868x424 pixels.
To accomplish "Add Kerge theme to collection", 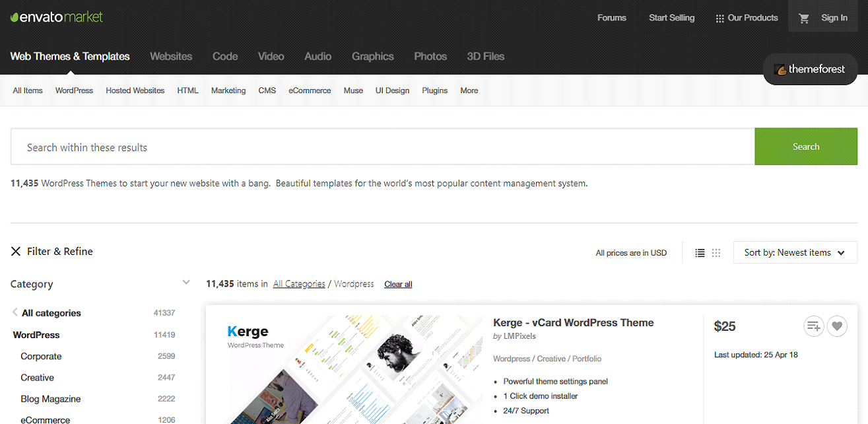I will click(x=814, y=326).
